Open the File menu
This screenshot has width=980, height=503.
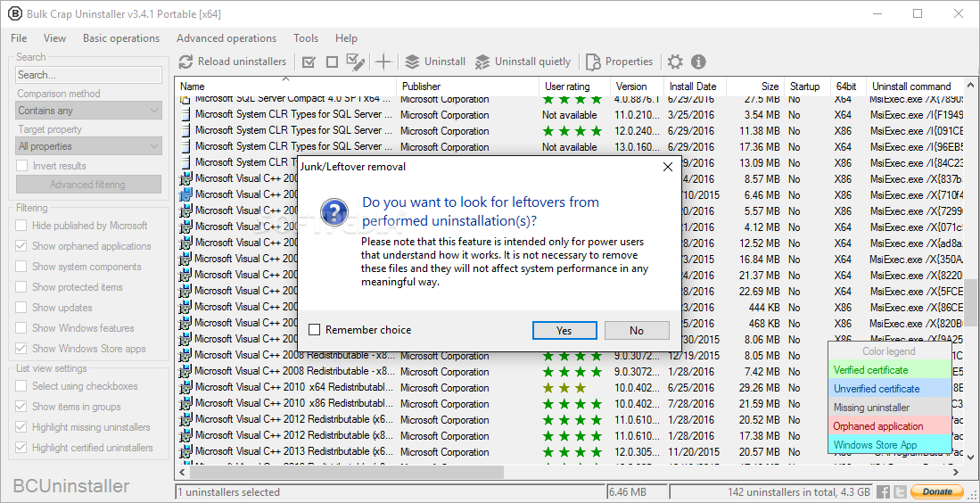click(x=19, y=38)
